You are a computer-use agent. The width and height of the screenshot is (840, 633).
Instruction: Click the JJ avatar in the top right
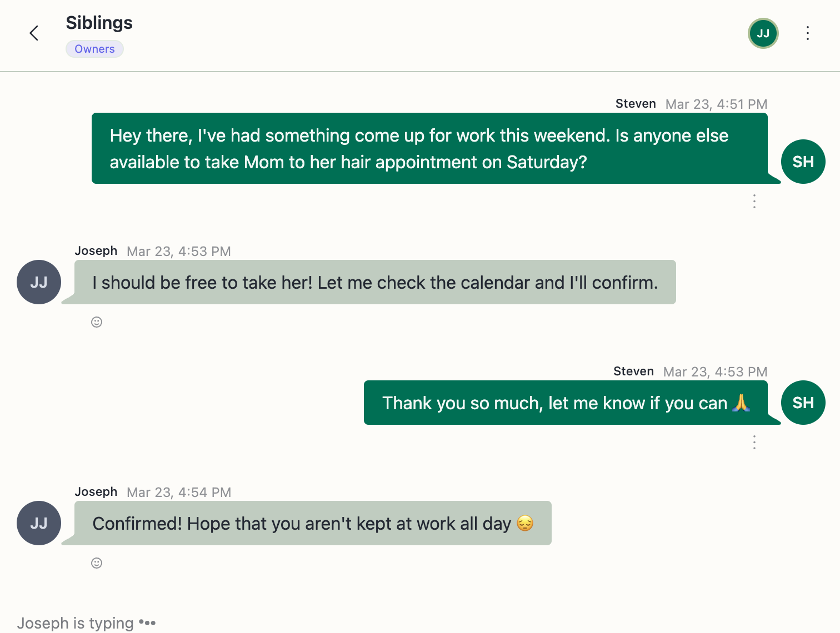click(763, 33)
